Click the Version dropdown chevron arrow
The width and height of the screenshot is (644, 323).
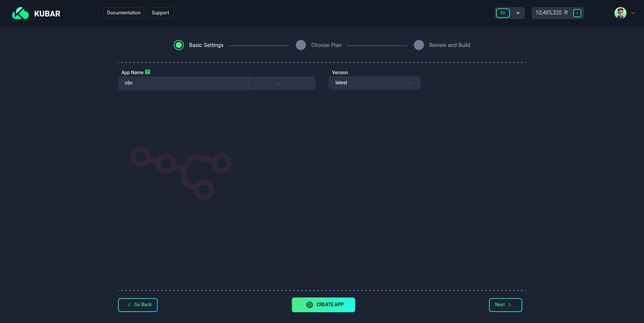click(x=411, y=83)
